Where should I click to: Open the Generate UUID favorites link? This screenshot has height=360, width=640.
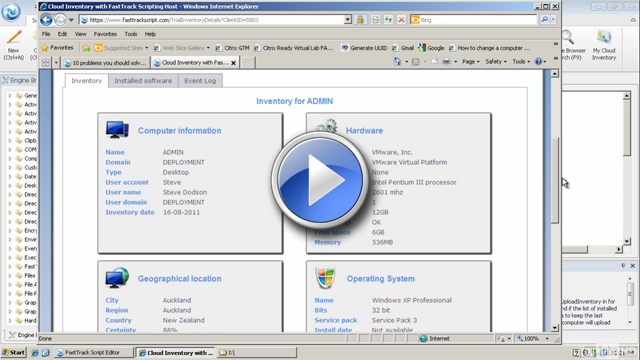coord(364,48)
